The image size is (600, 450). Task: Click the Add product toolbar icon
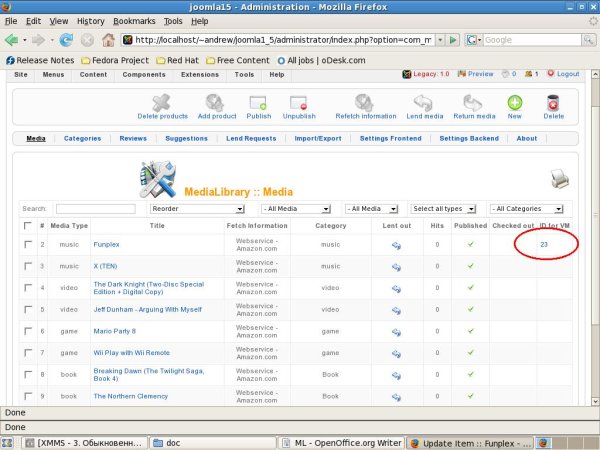coord(214,103)
